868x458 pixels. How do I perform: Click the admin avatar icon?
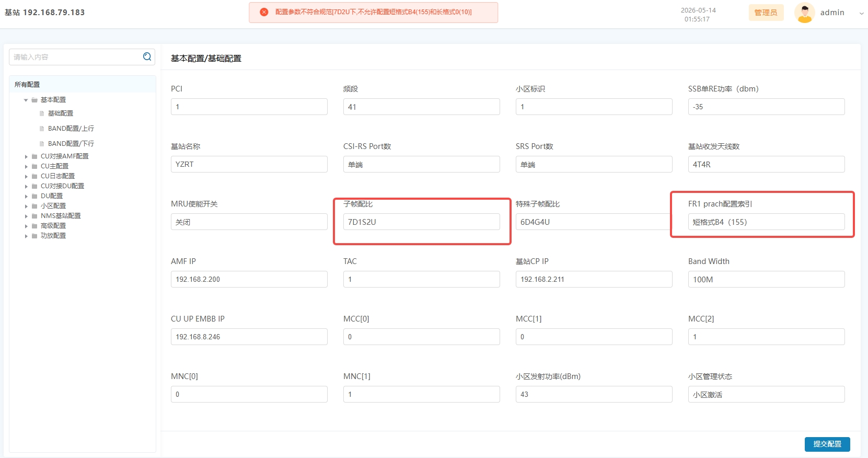tap(804, 13)
